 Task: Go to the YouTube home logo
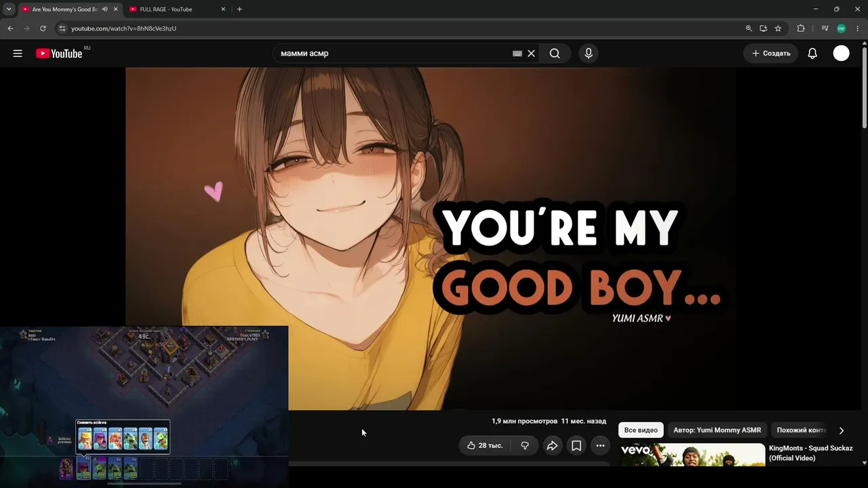(59, 54)
